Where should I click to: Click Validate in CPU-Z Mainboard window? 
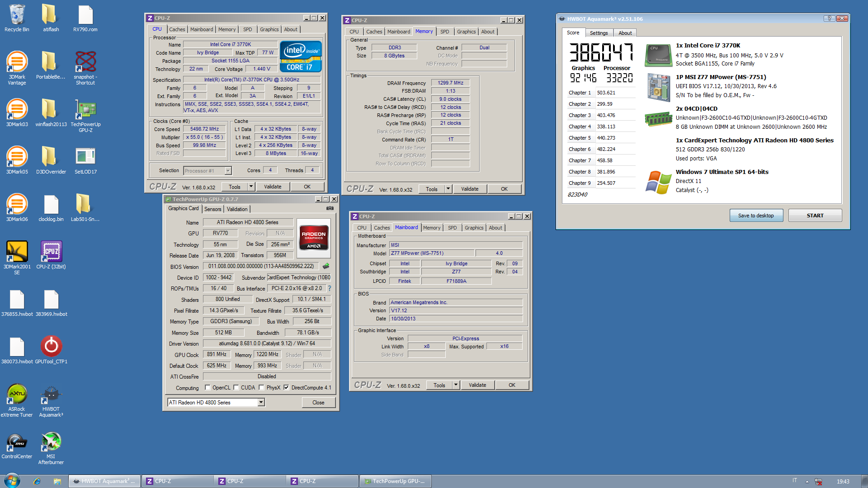click(x=477, y=385)
